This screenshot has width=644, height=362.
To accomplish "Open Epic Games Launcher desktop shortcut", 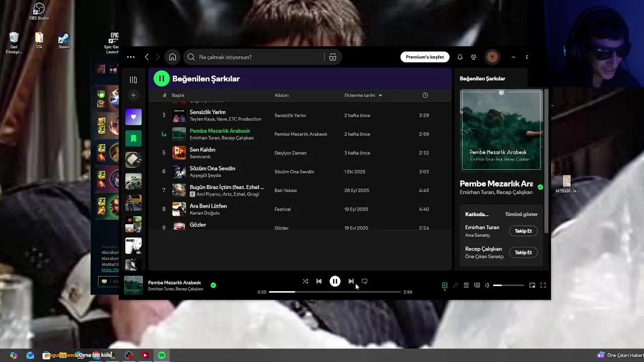I will [113, 43].
